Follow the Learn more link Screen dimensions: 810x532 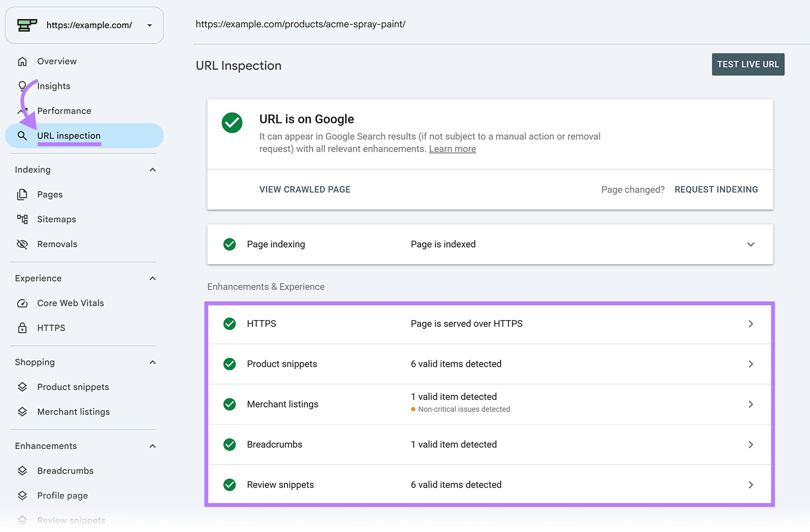452,149
